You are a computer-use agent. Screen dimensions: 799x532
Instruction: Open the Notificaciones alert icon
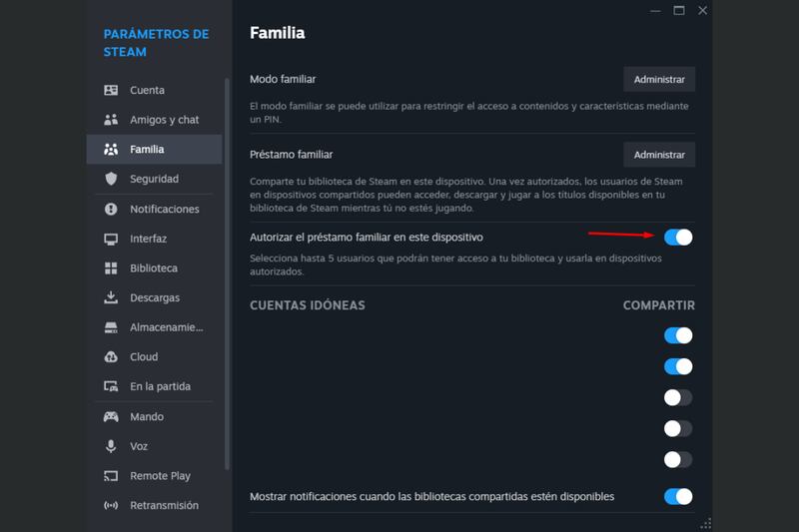[111, 210]
